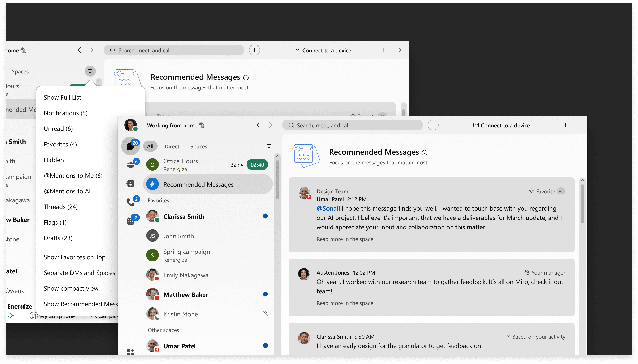
Task: Click info icon next to Recommended Messages
Action: click(425, 153)
